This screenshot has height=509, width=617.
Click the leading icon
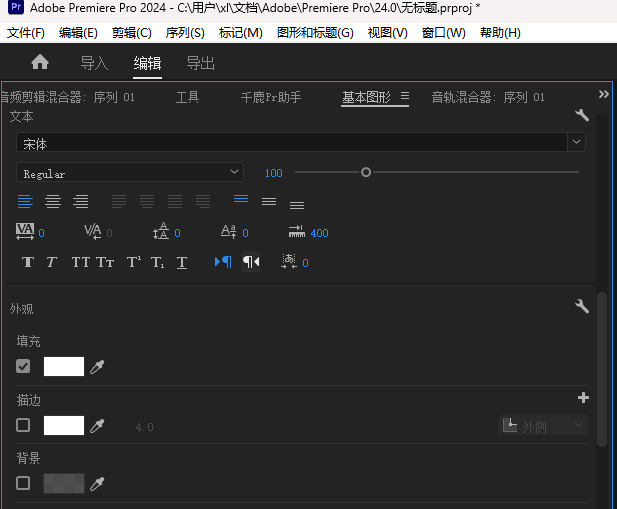click(161, 231)
